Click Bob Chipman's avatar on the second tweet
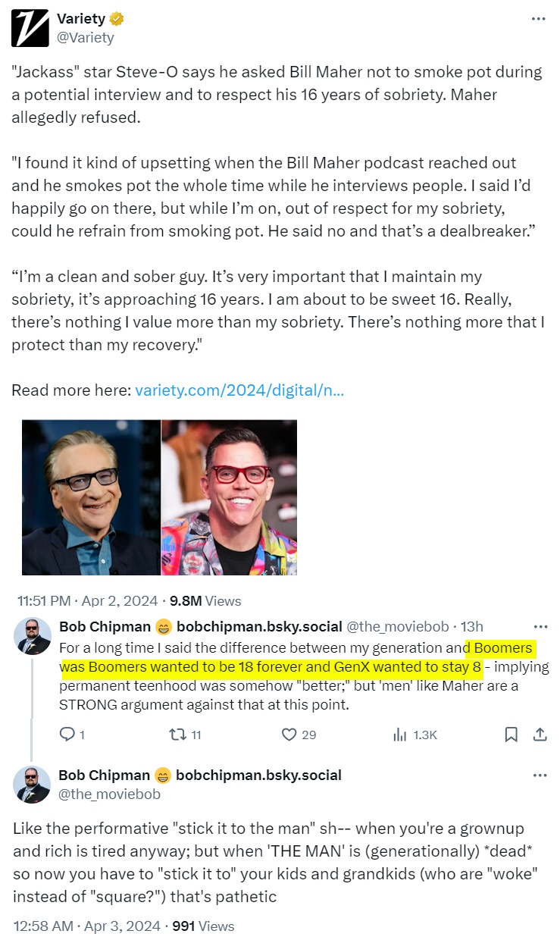 [33, 785]
